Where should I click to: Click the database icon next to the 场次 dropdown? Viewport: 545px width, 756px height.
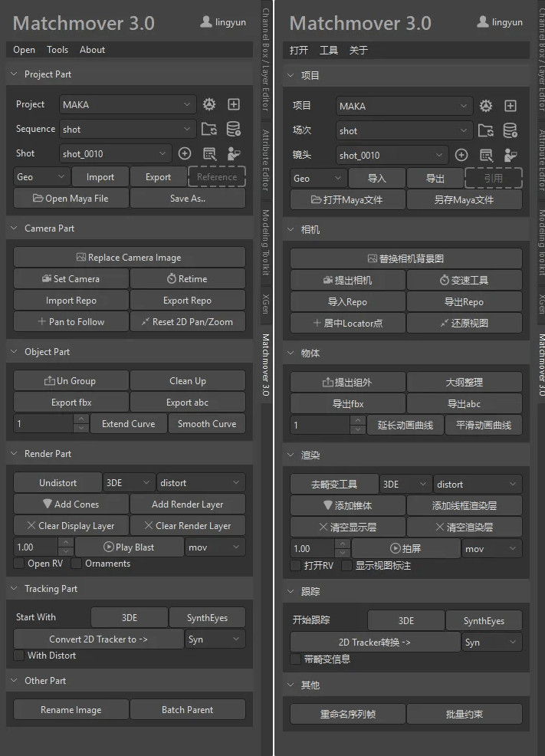510,130
